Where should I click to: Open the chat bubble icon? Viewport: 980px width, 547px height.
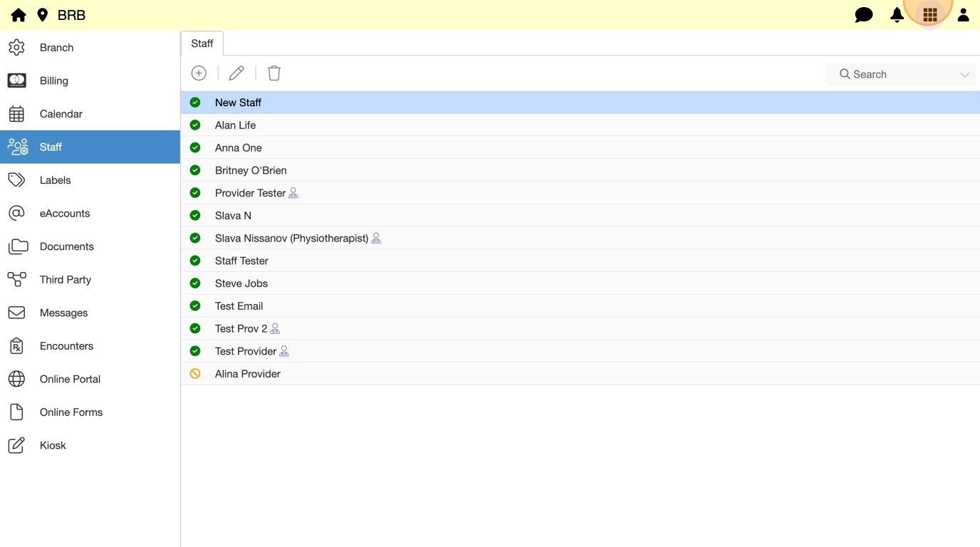(863, 15)
